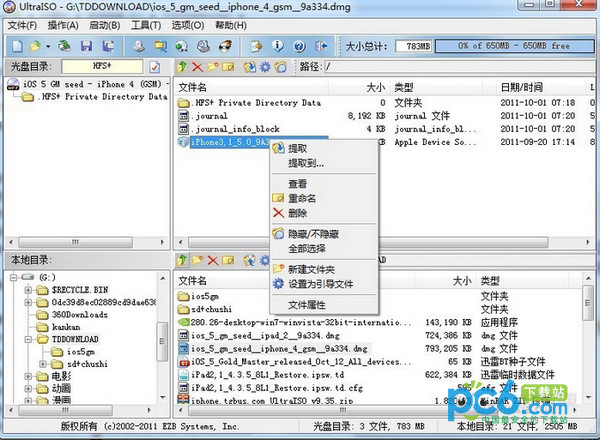
Task: Click red X delete in disc pane toolbar
Action: (197, 67)
